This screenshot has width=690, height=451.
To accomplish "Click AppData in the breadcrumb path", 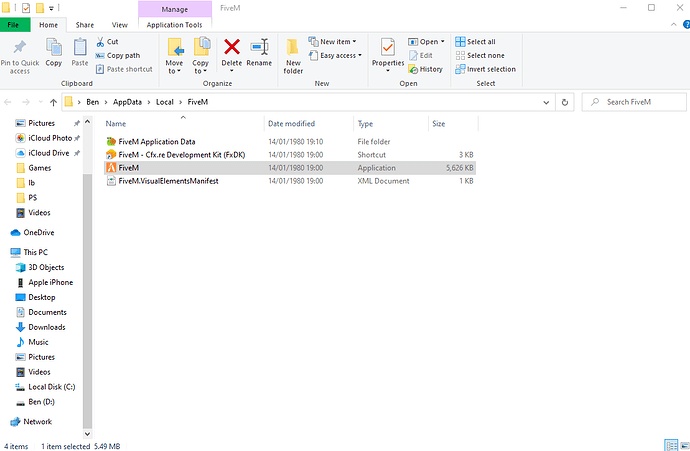I will coord(127,102).
